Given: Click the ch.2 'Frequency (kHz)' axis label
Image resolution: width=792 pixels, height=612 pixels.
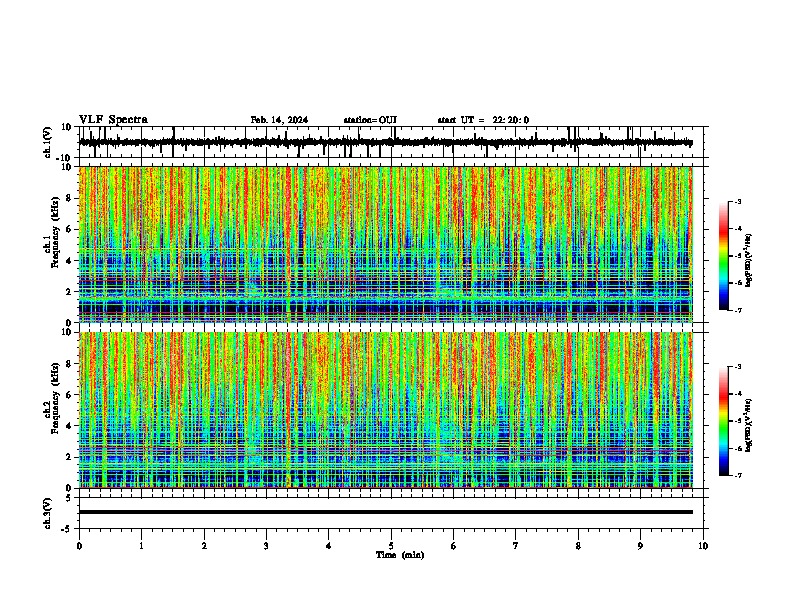Looking at the screenshot, I should (55, 398).
